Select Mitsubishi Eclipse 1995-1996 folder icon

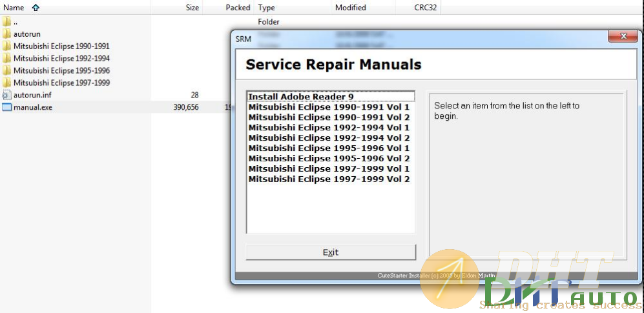point(6,70)
